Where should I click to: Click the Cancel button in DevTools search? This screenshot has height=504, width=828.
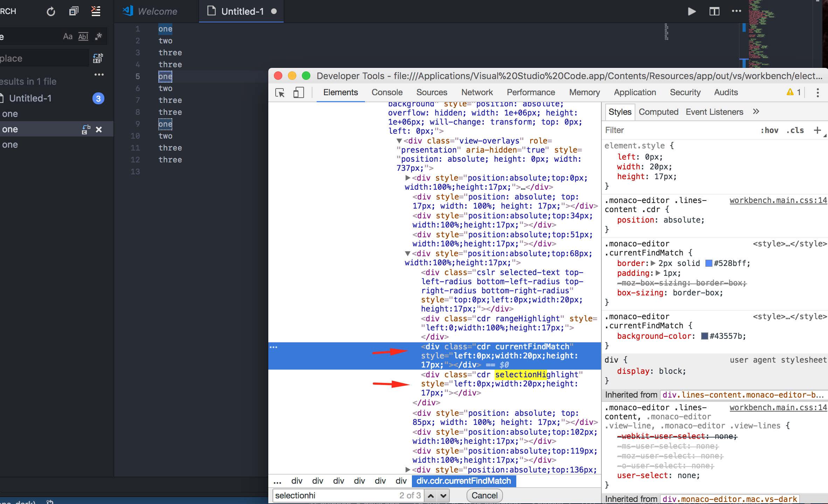[x=484, y=495]
